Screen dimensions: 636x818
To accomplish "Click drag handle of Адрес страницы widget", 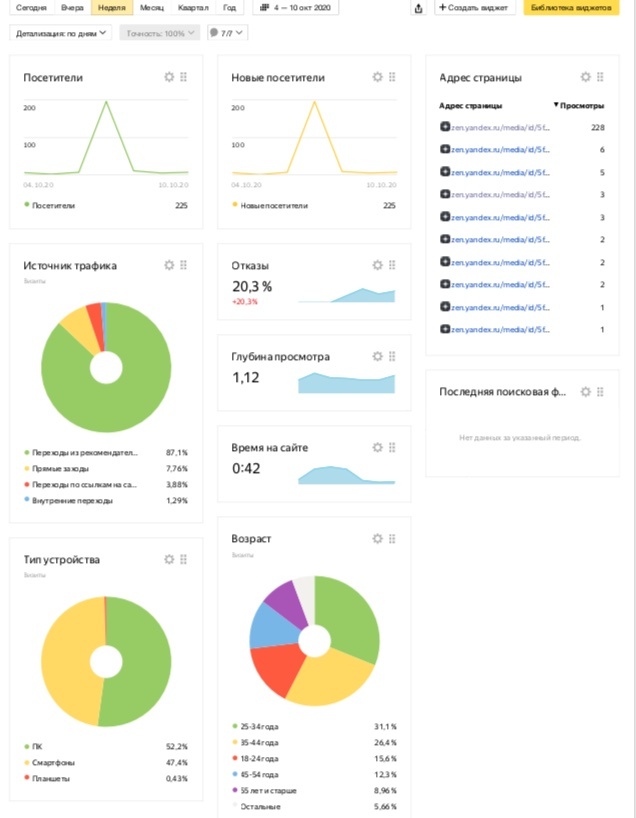I will point(600,77).
